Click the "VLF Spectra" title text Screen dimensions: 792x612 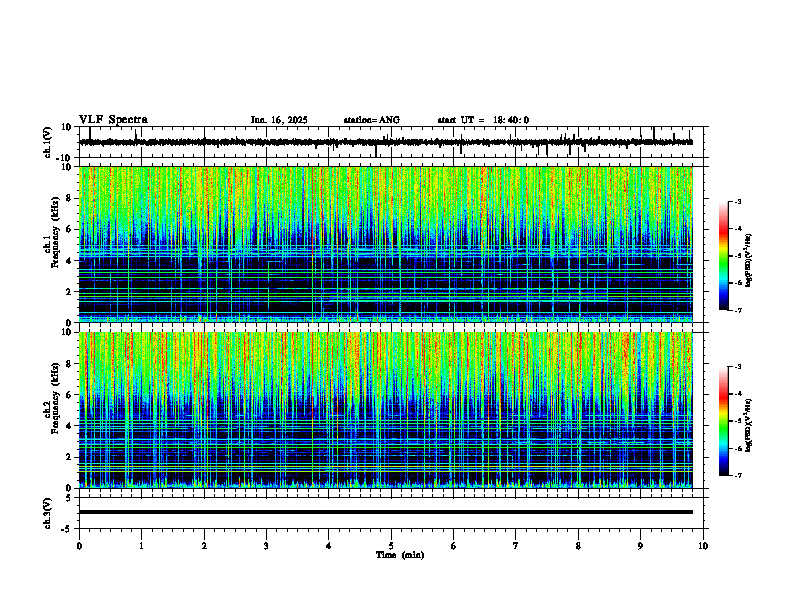coord(113,120)
